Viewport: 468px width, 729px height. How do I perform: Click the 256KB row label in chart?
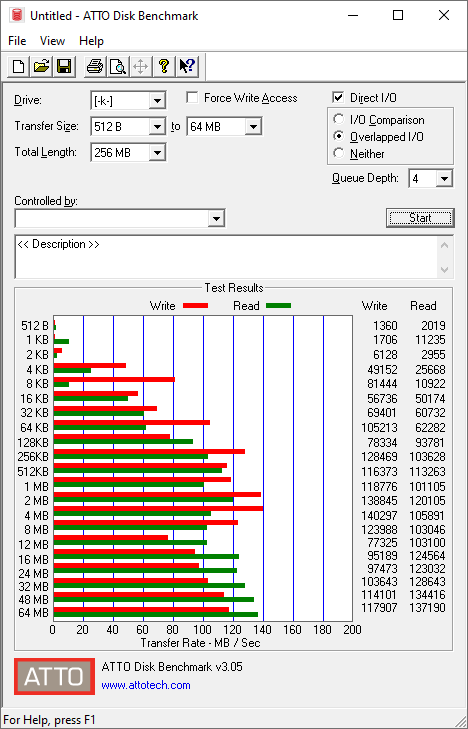click(x=33, y=457)
